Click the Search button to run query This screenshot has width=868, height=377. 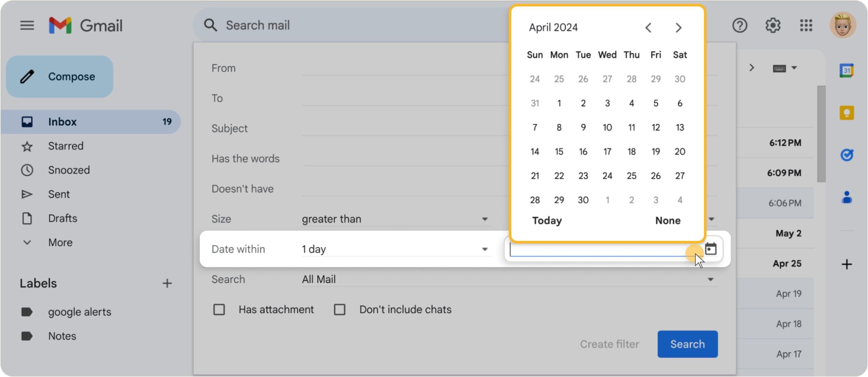(x=687, y=344)
